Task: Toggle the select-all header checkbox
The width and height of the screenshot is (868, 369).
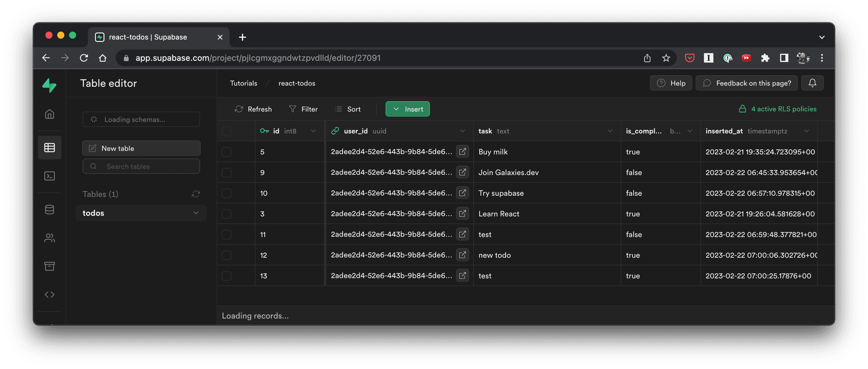Action: (226, 131)
